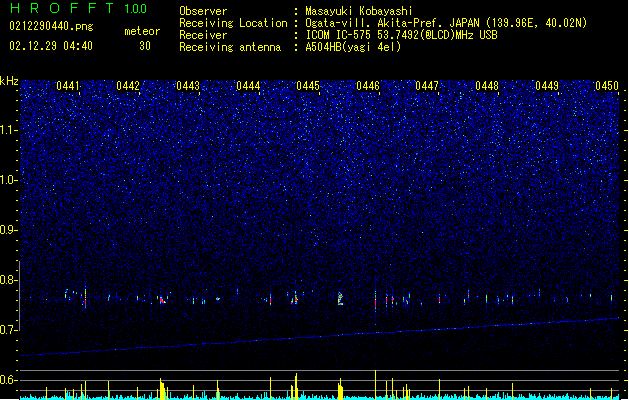This screenshot has height=400, width=629.
Task: Click the kHz axis unit label
Action: (9, 81)
